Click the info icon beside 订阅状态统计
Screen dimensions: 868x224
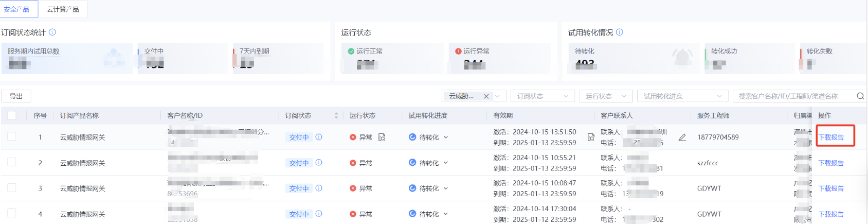tap(52, 32)
